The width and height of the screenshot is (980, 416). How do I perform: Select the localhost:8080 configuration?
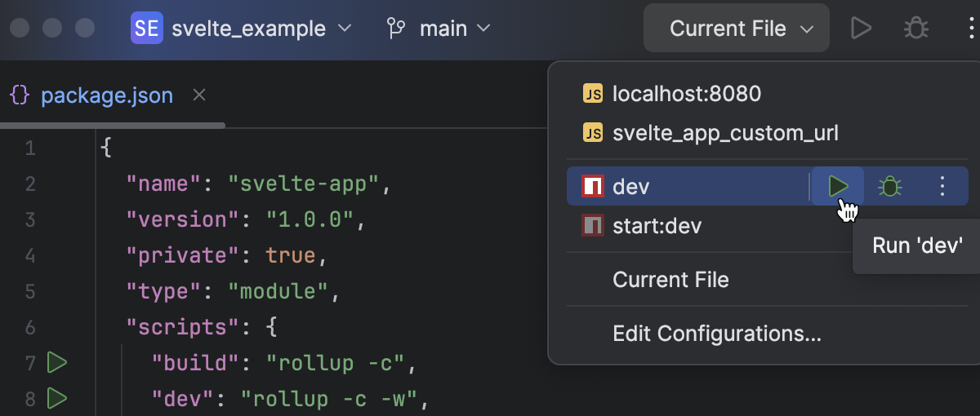click(x=686, y=94)
